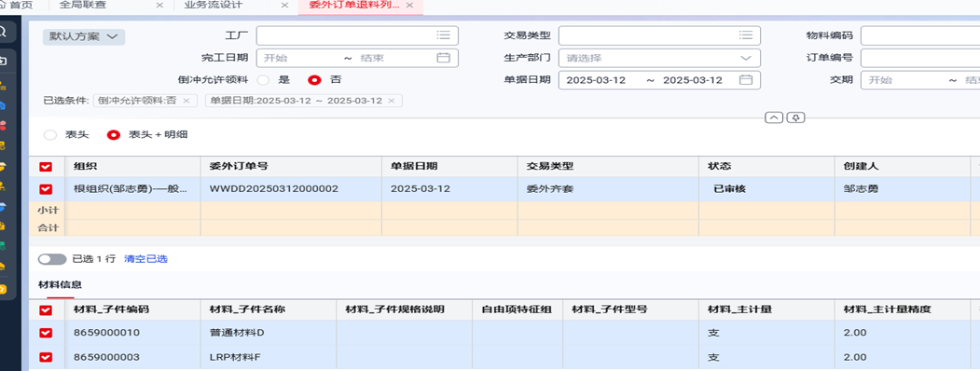Click the 合计 total row label
The width and height of the screenshot is (980, 371).
click(48, 228)
